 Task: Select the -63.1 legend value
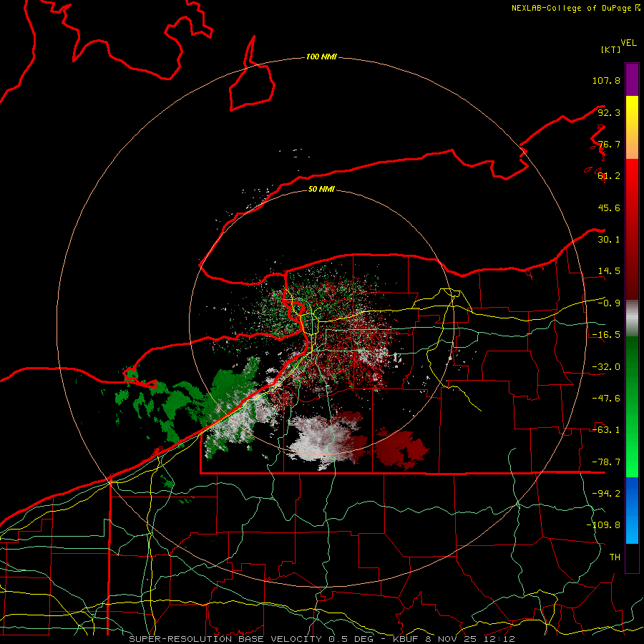(606, 430)
